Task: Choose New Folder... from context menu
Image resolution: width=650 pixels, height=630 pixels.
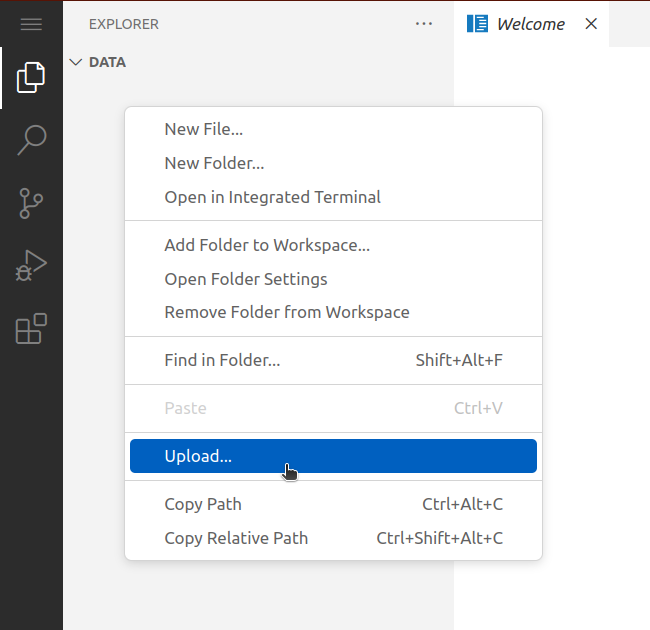Action: tap(333, 163)
